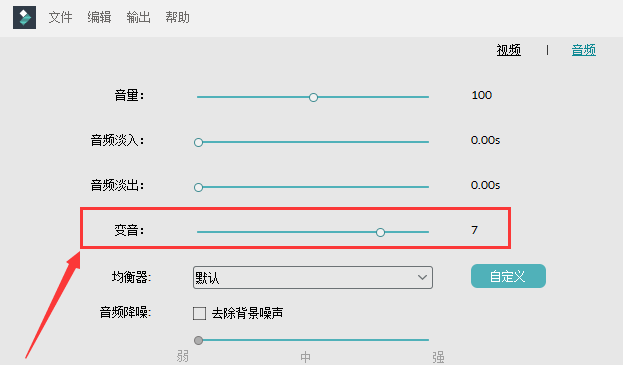
Task: Open the 编辑 menu
Action: tap(99, 17)
